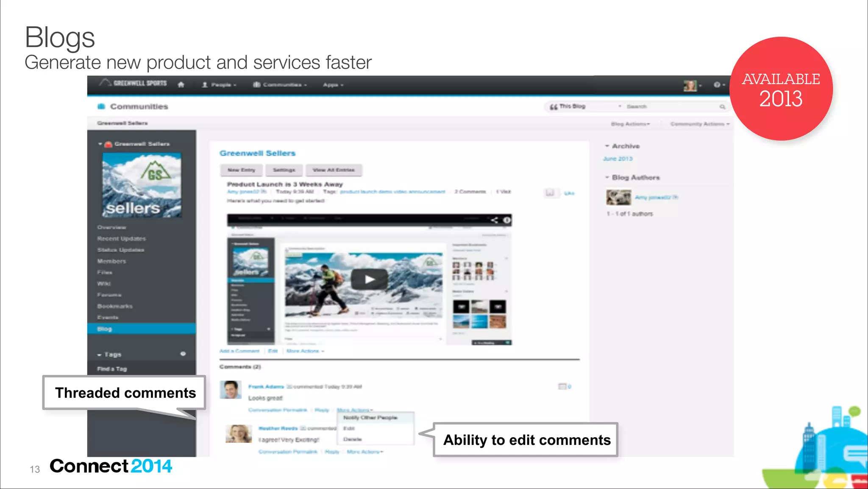Click the Greenwell Sports logo
The image size is (868, 489).
pyautogui.click(x=133, y=83)
